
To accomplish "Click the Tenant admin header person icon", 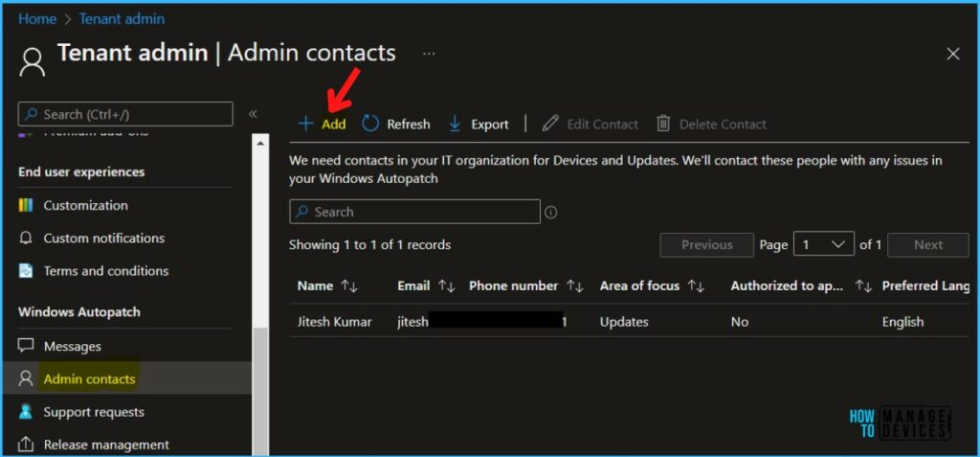I will coord(32,62).
